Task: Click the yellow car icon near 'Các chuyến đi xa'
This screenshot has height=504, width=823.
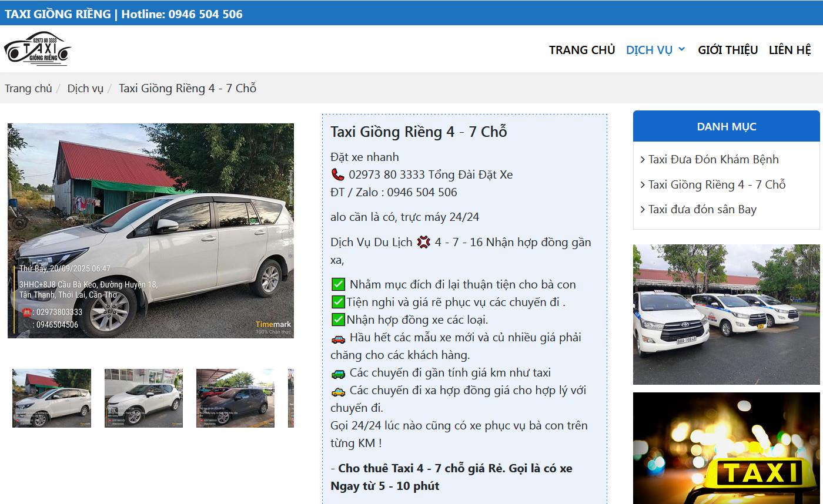Action: 339,389
